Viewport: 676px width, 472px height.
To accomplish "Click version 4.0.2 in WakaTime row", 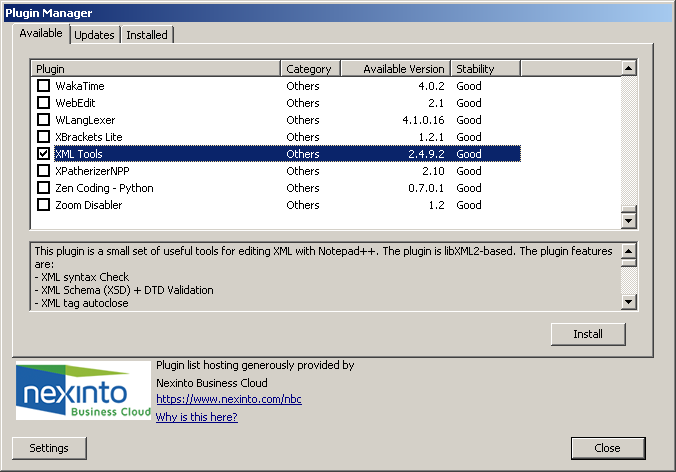I will [431, 86].
